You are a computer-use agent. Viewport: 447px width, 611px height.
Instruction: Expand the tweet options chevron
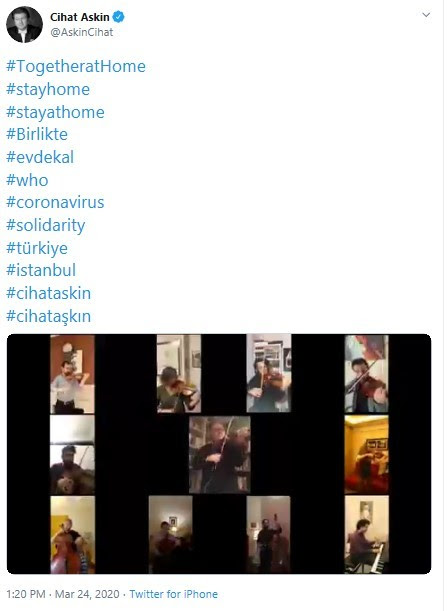pyautogui.click(x=426, y=15)
